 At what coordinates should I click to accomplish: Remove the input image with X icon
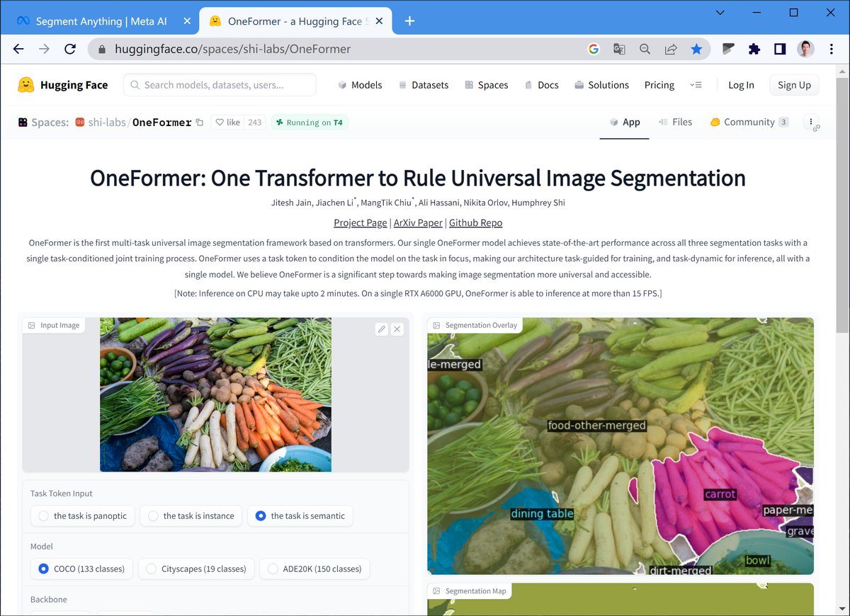click(x=397, y=329)
